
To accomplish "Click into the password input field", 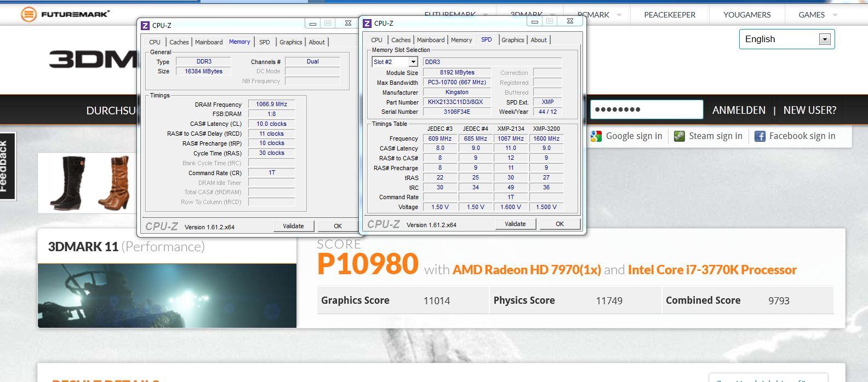I will coord(647,109).
